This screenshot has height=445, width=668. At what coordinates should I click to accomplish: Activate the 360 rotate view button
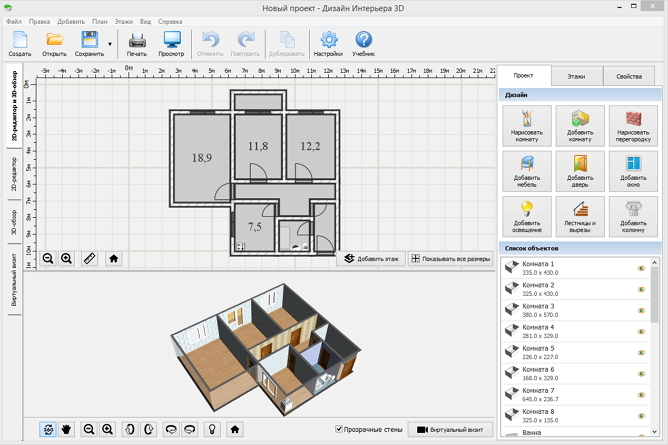pos(48,429)
